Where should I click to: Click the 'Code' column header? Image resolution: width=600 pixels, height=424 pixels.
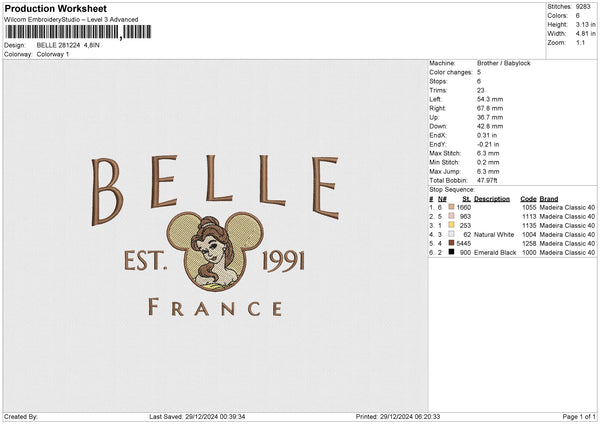[528, 199]
